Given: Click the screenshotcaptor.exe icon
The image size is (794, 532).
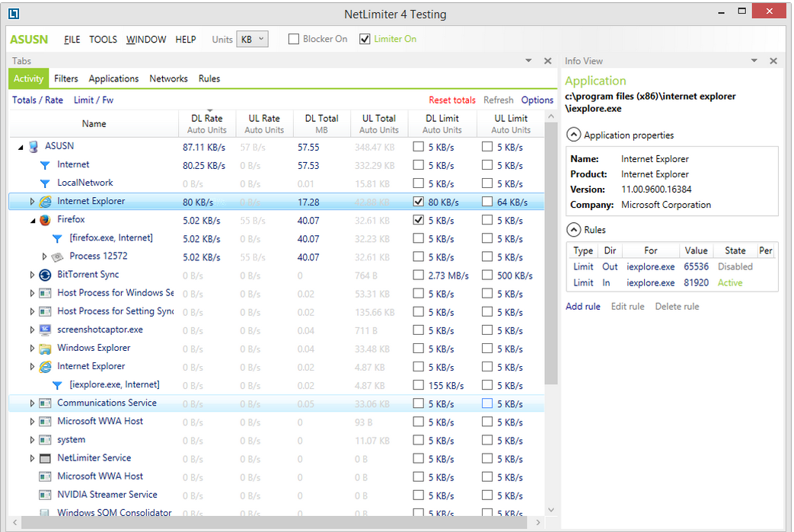Looking at the screenshot, I should (45, 330).
